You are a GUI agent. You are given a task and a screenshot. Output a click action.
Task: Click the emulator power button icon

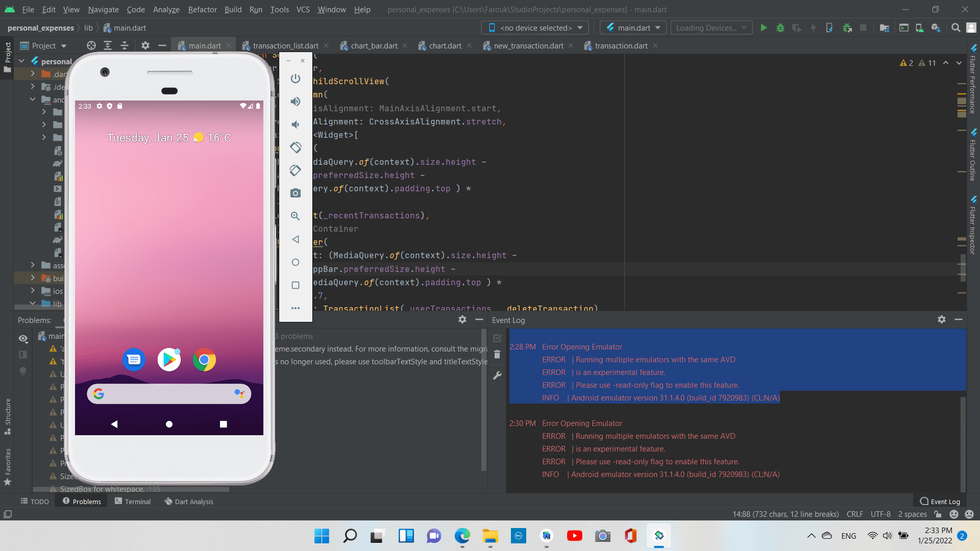(295, 79)
